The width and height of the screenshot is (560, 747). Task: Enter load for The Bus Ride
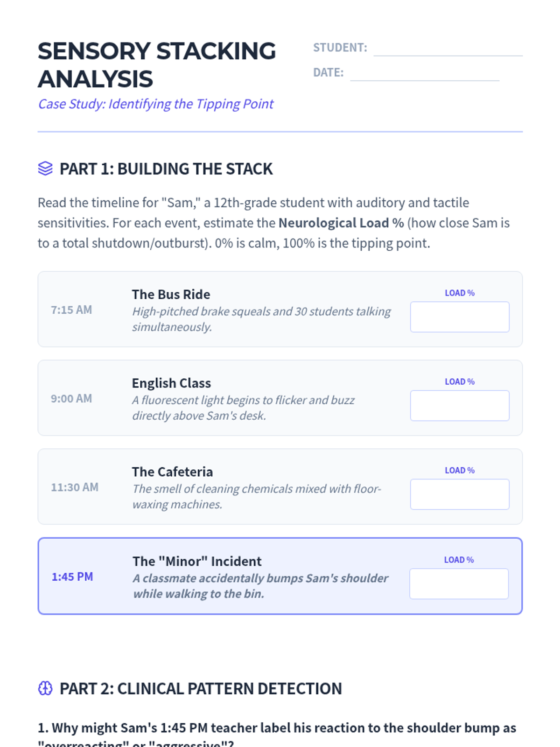pyautogui.click(x=459, y=317)
